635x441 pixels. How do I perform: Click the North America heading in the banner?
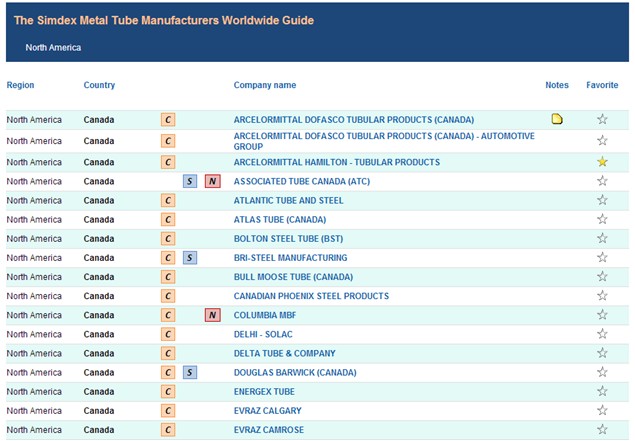(x=53, y=48)
